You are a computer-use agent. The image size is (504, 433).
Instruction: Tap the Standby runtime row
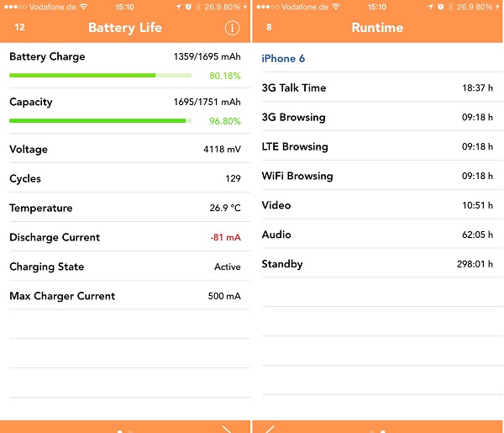tap(377, 264)
